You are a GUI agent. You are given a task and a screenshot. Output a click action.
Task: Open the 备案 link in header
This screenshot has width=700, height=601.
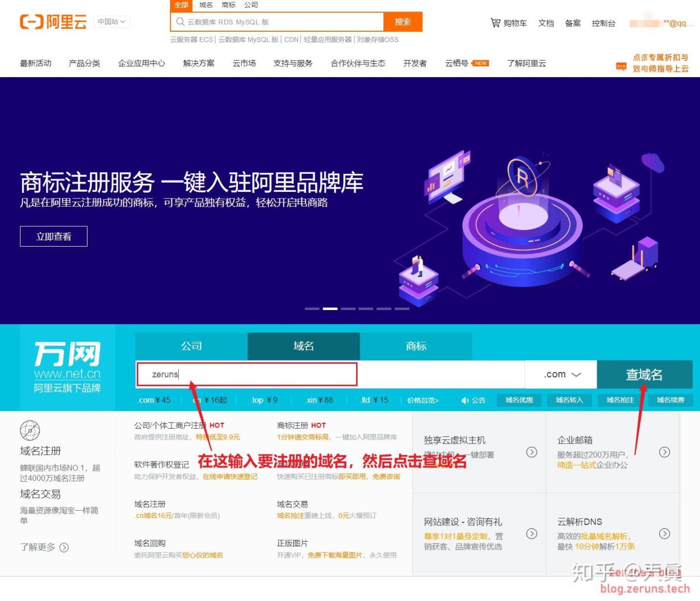pyautogui.click(x=573, y=23)
